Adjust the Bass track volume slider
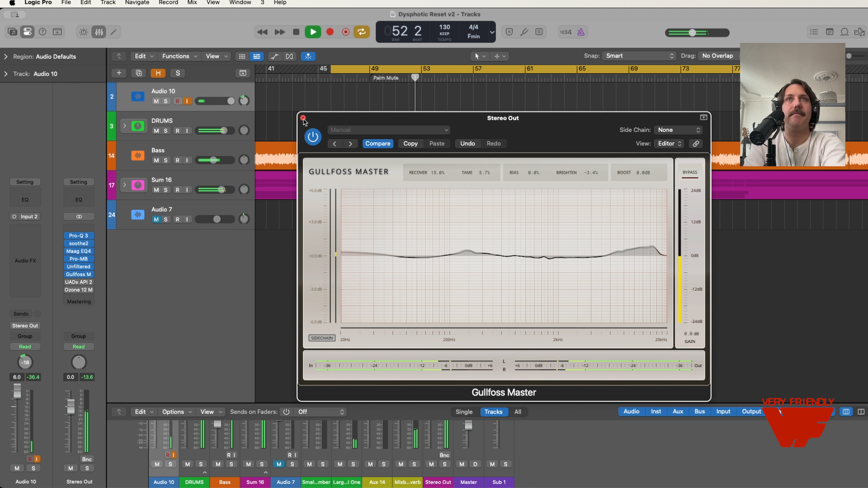Viewport: 868px width, 488px height. 214,160
